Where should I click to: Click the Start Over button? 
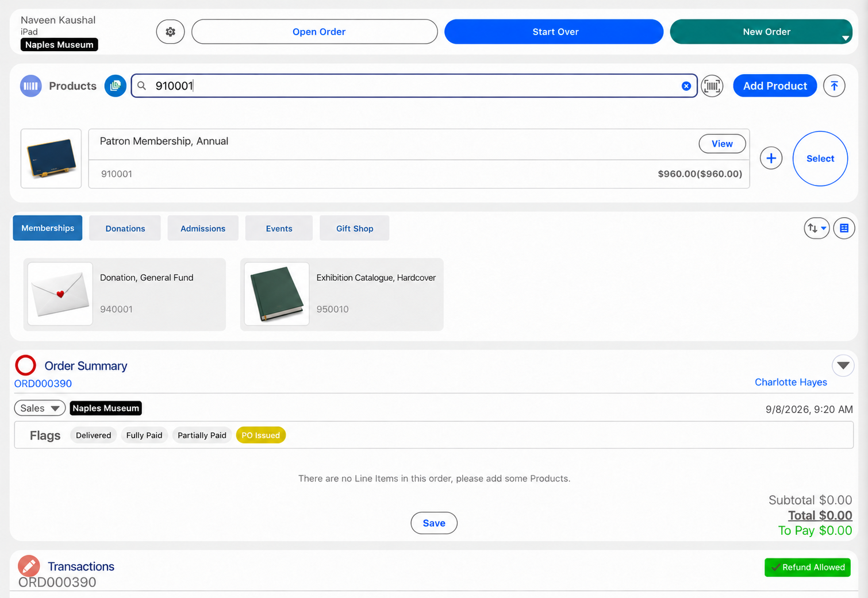tap(554, 32)
